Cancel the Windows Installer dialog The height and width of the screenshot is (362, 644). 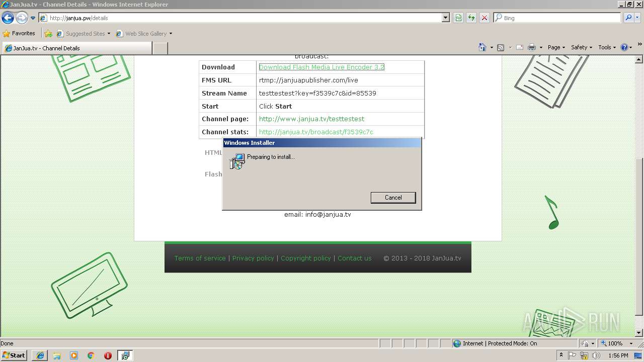[x=393, y=198]
